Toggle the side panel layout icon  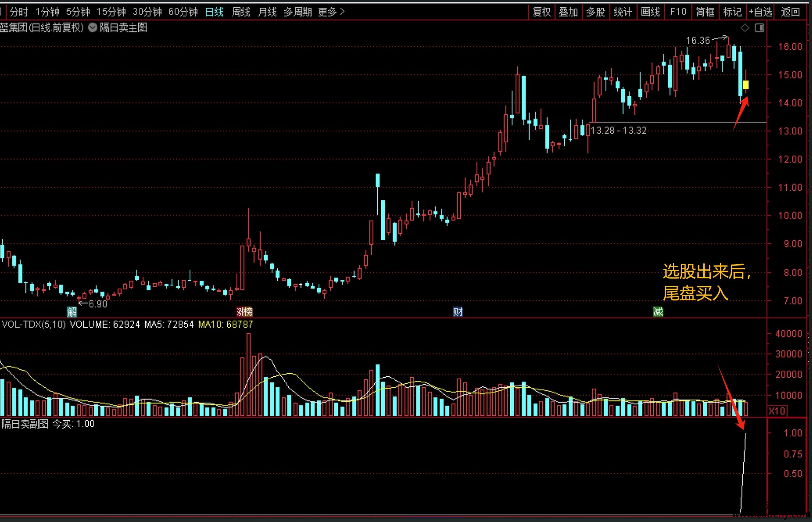point(759,28)
